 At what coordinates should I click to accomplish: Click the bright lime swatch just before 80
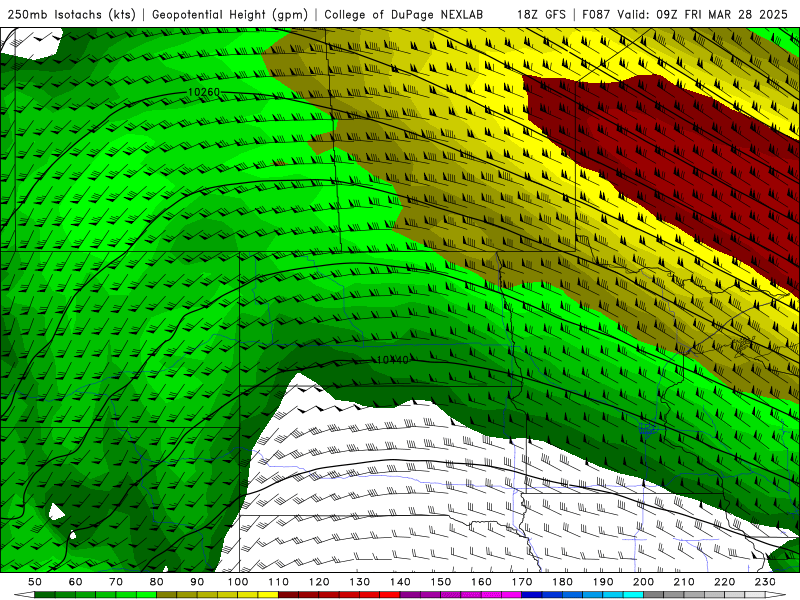[x=146, y=595]
